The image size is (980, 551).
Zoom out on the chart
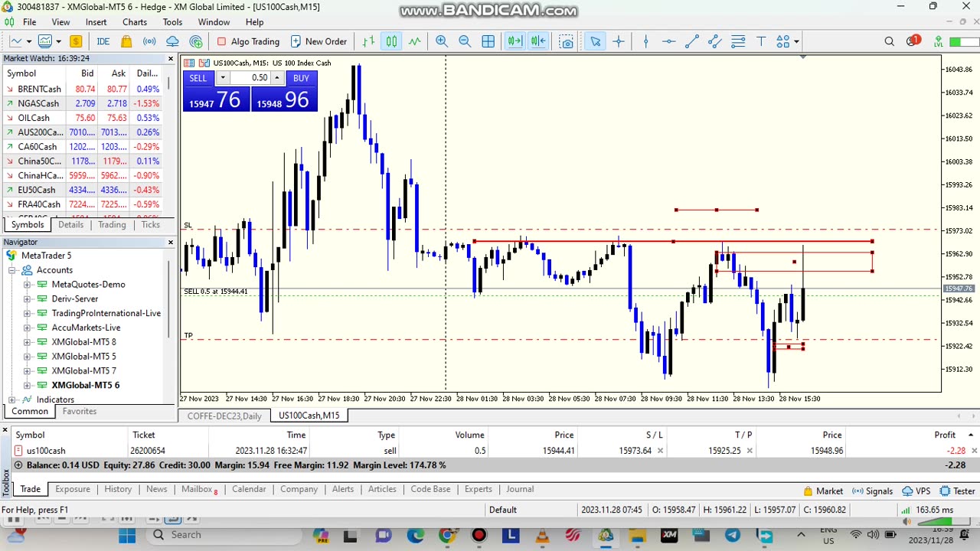(x=465, y=41)
